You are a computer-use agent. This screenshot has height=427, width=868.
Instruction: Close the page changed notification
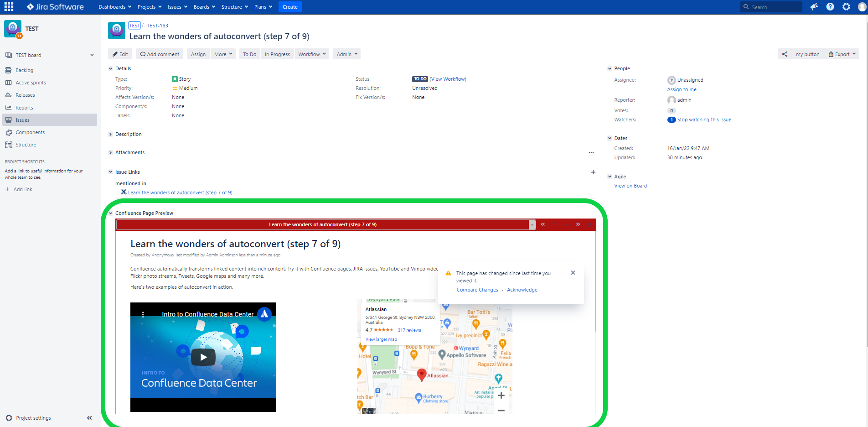(573, 273)
